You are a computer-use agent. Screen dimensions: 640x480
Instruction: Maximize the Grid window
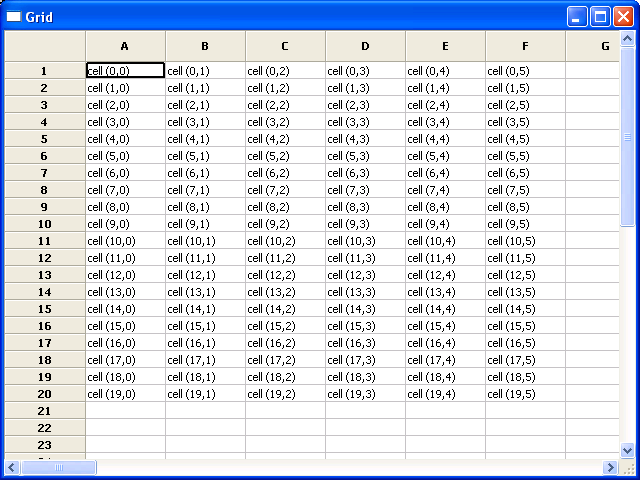[x=601, y=16]
